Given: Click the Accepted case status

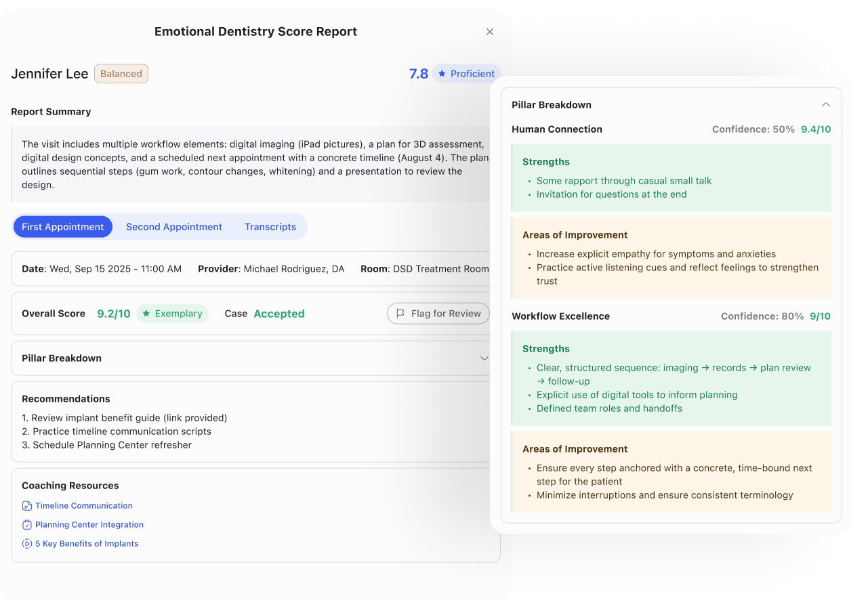Looking at the screenshot, I should [278, 314].
